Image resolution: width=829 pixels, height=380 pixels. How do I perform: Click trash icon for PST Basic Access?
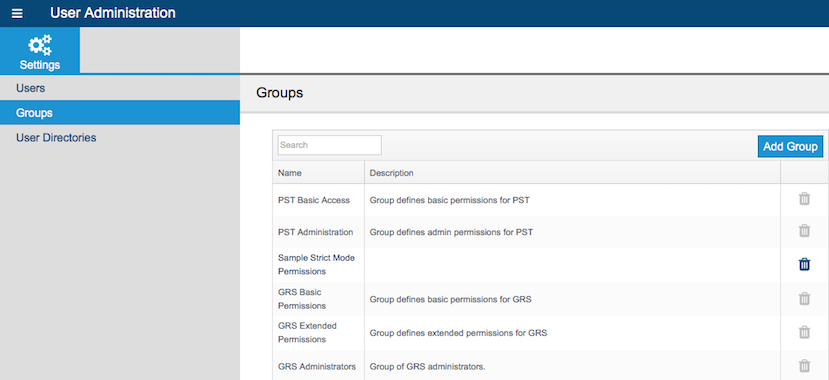pos(804,199)
